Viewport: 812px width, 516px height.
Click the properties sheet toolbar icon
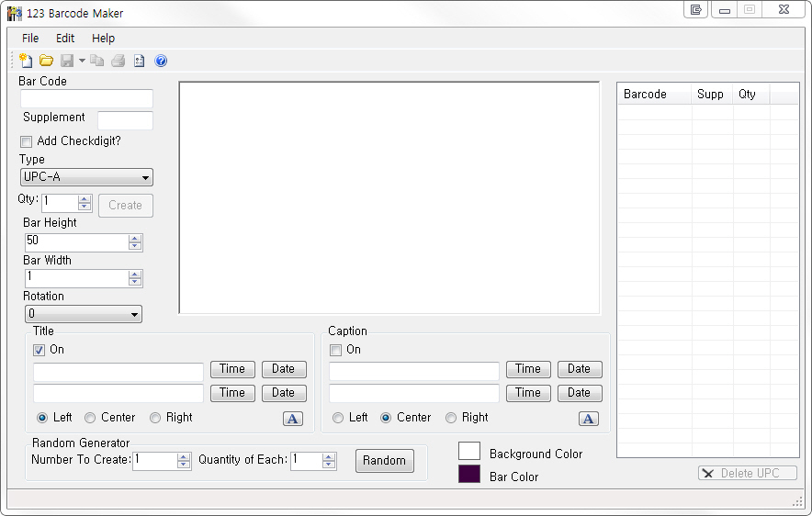[x=140, y=61]
